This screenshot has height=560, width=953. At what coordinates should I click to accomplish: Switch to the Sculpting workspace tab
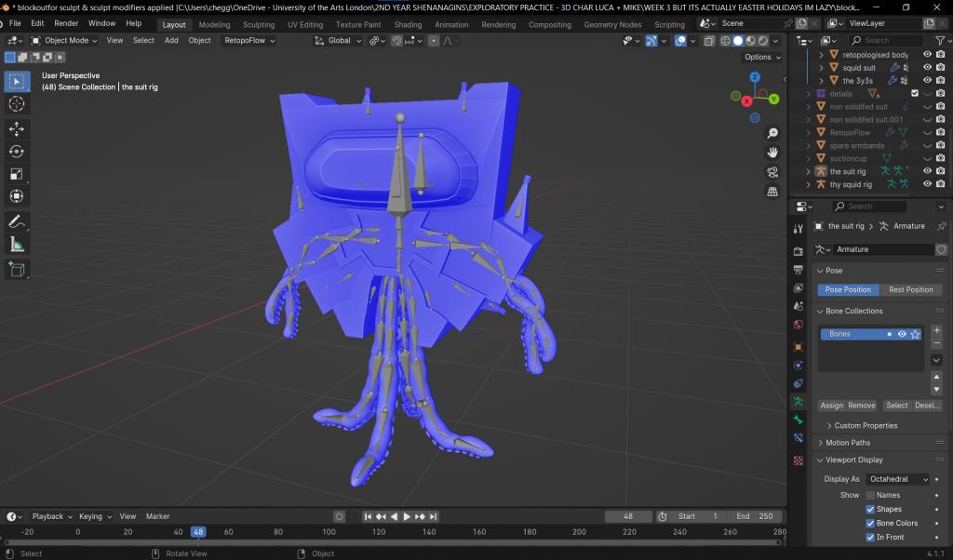click(x=259, y=25)
